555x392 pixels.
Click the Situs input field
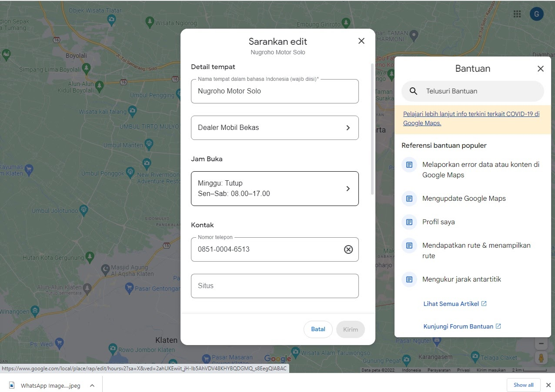point(274,286)
